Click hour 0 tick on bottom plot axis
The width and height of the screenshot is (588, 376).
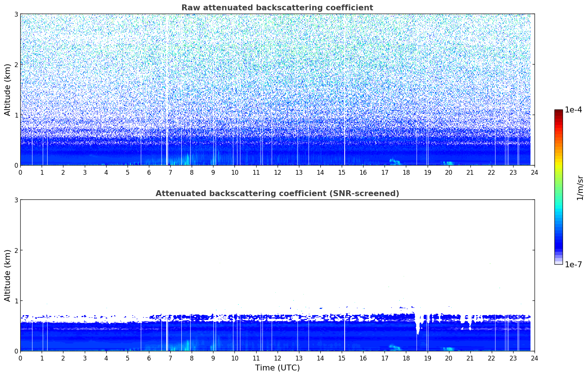click(20, 358)
